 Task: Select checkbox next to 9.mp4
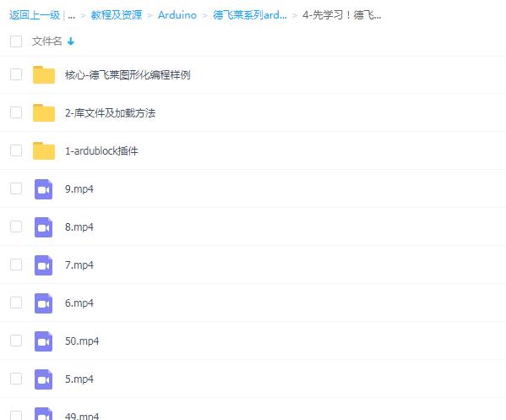coord(16,188)
